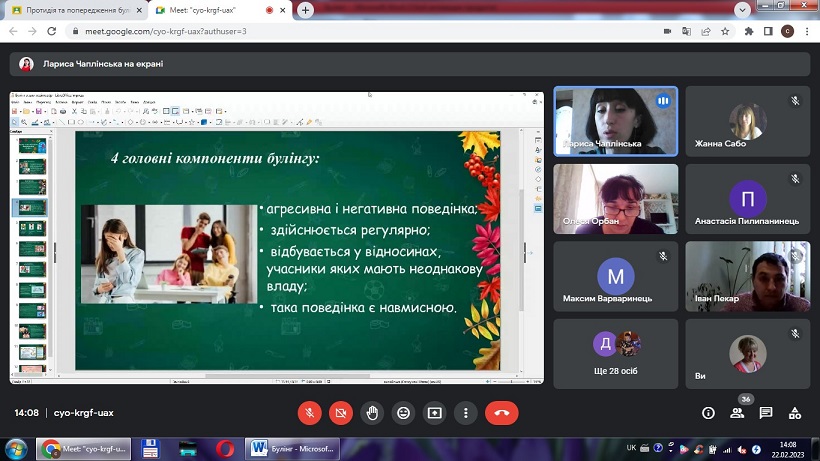The width and height of the screenshot is (820, 461).
Task: Select Іван Пекар video tile
Action: click(747, 276)
